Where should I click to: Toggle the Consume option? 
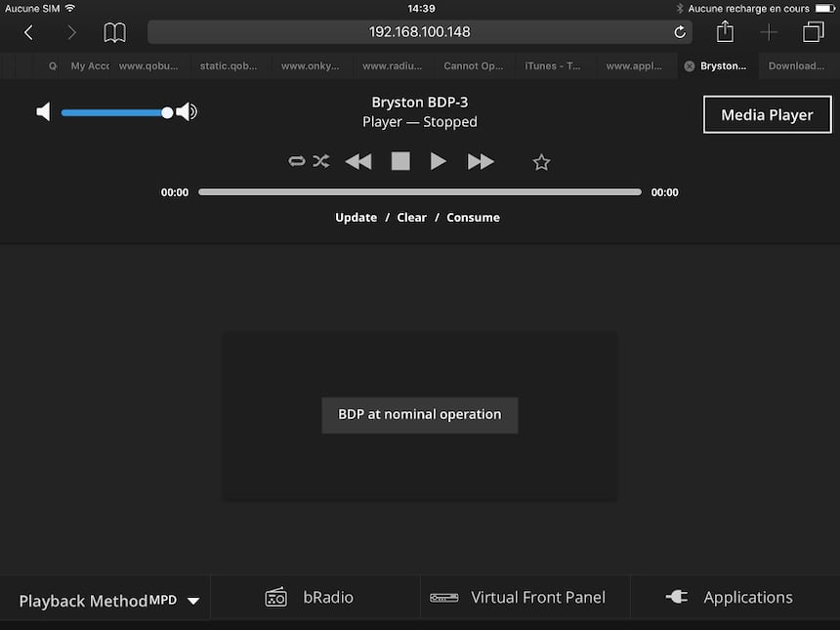(473, 218)
